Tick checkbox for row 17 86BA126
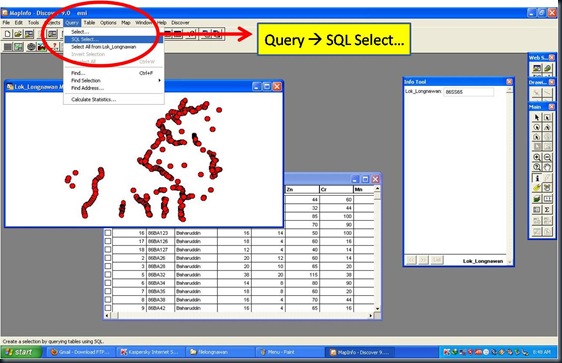Image resolution: width=562 pixels, height=363 pixels. pos(108,241)
